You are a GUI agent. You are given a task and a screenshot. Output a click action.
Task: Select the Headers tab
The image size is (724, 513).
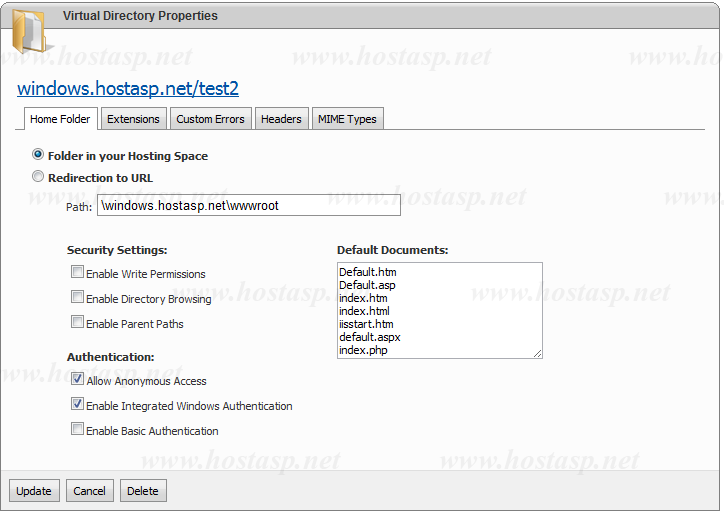pos(281,119)
